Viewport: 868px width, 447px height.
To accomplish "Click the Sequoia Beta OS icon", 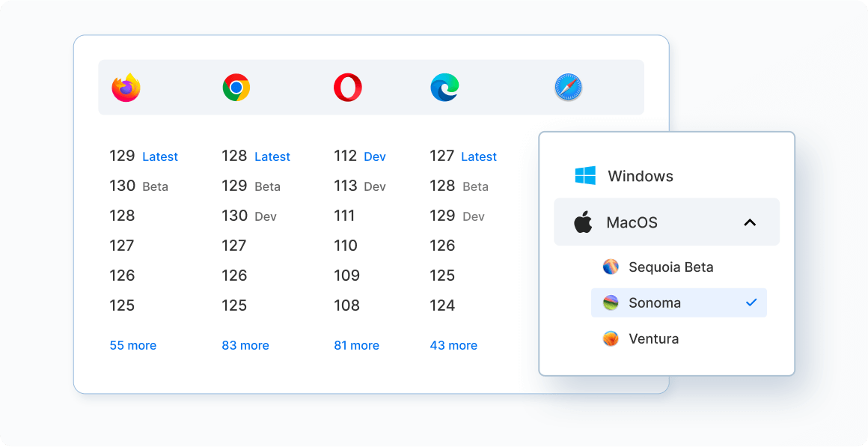I will [x=610, y=267].
